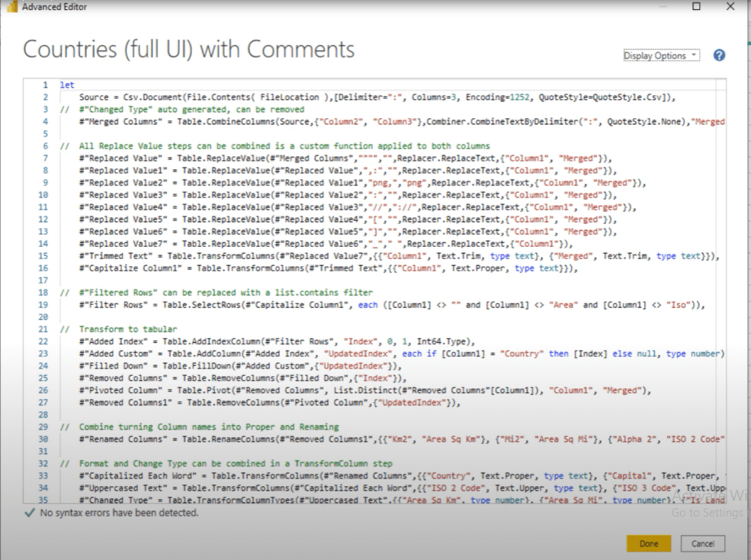Click the "UpdatedIndex" string on line 23

point(358,354)
